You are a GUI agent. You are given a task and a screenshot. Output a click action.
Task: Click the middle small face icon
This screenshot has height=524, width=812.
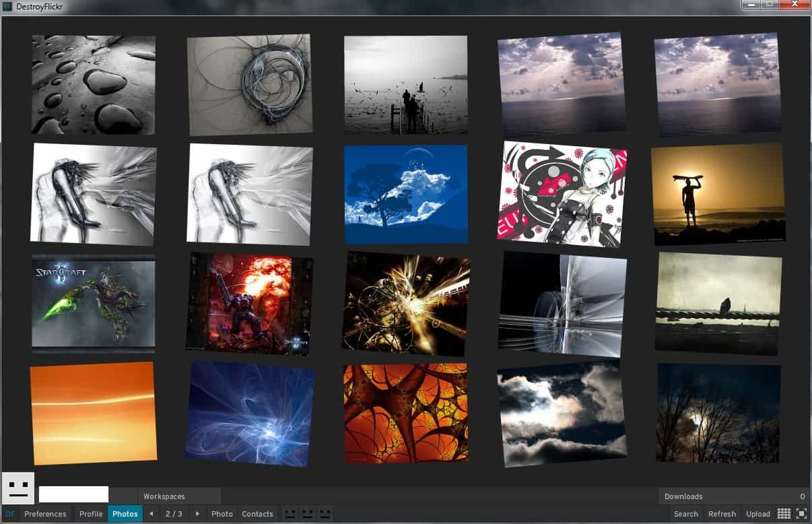pyautogui.click(x=308, y=514)
